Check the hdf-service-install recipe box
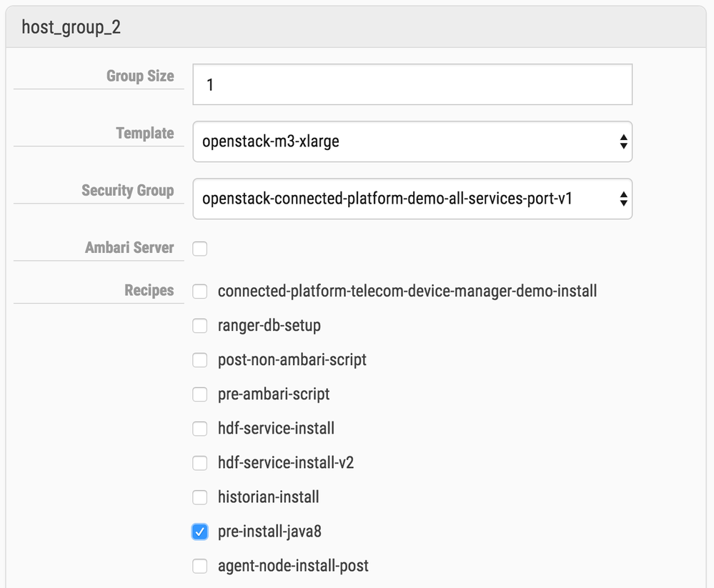 click(200, 429)
